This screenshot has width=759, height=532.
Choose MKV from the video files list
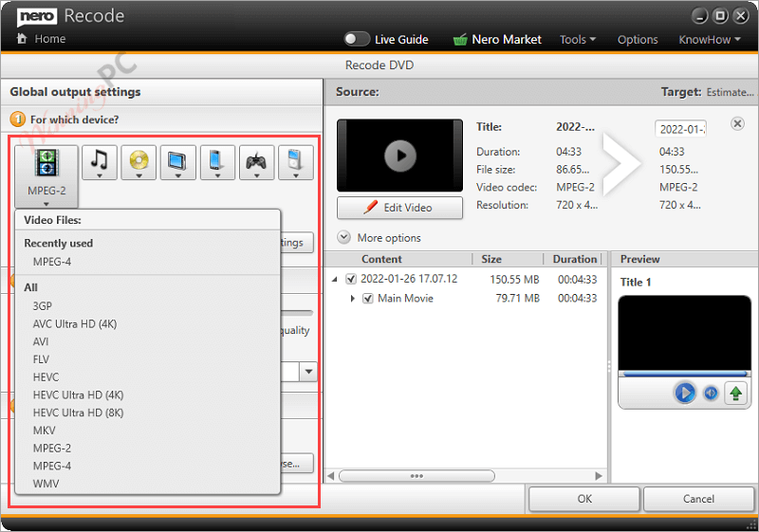(46, 431)
